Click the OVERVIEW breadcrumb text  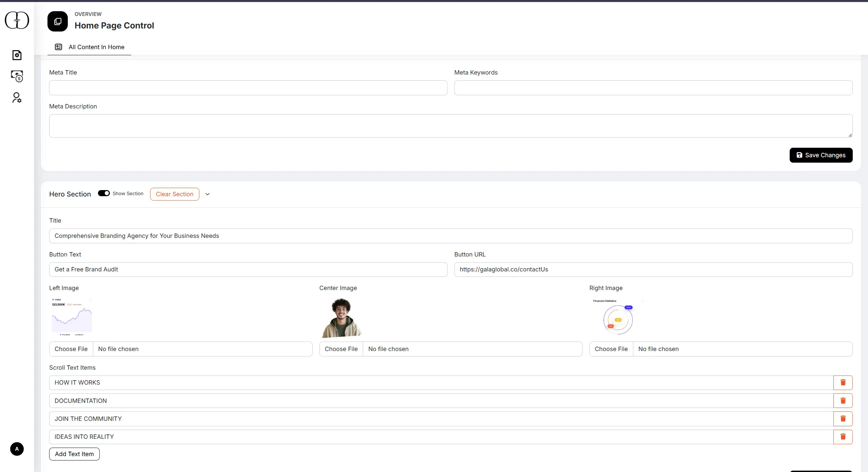(x=88, y=14)
